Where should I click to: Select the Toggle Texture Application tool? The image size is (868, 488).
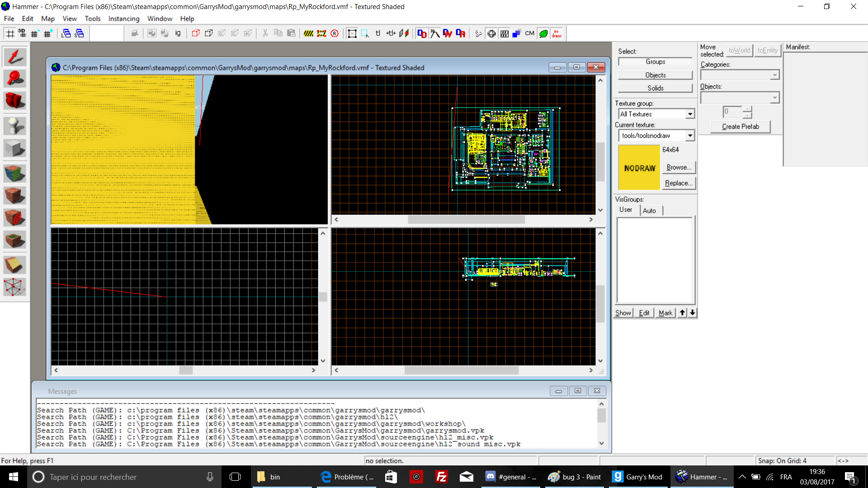[x=14, y=173]
